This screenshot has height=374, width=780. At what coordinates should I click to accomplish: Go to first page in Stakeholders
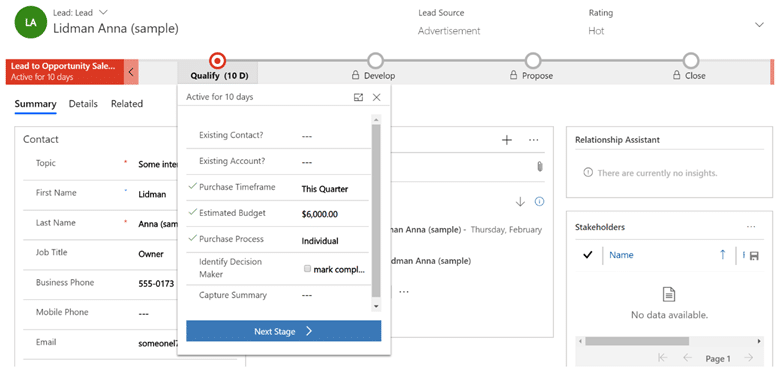pos(662,358)
